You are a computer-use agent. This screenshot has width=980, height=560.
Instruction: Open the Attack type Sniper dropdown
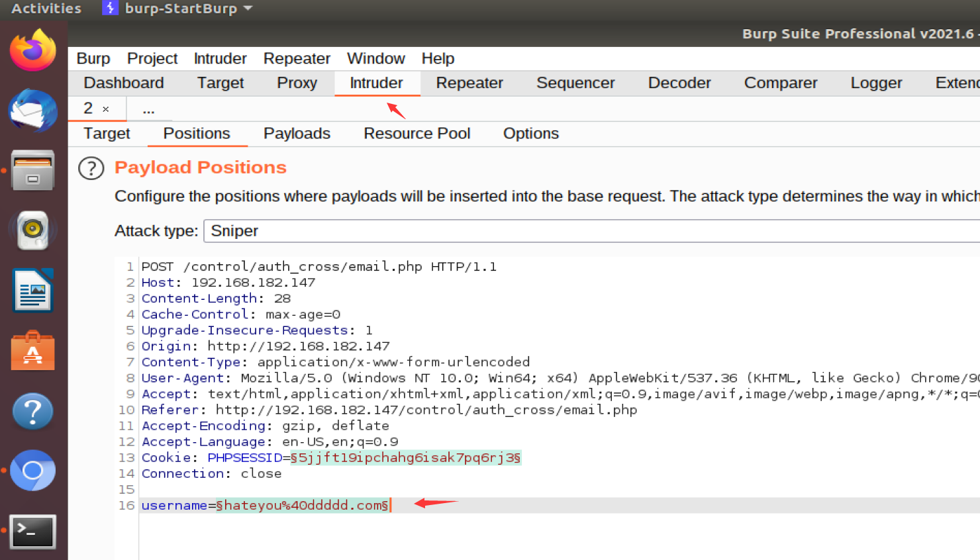(x=591, y=231)
